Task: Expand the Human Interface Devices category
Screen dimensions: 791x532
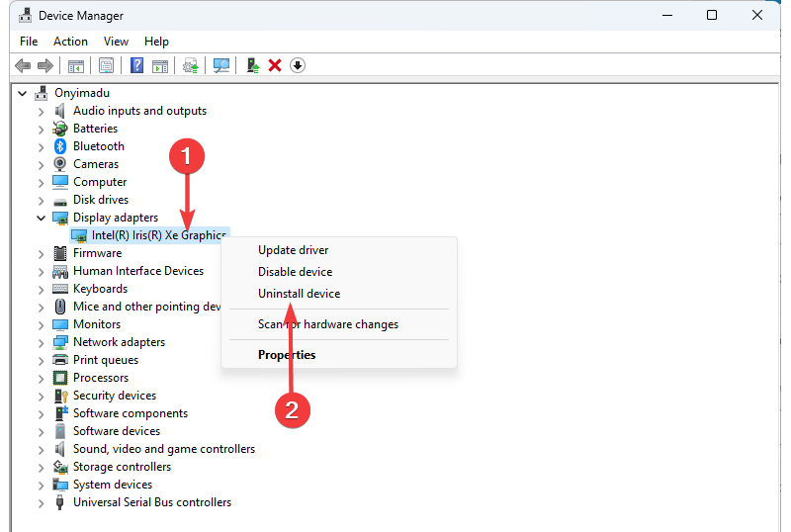Action: coord(41,272)
